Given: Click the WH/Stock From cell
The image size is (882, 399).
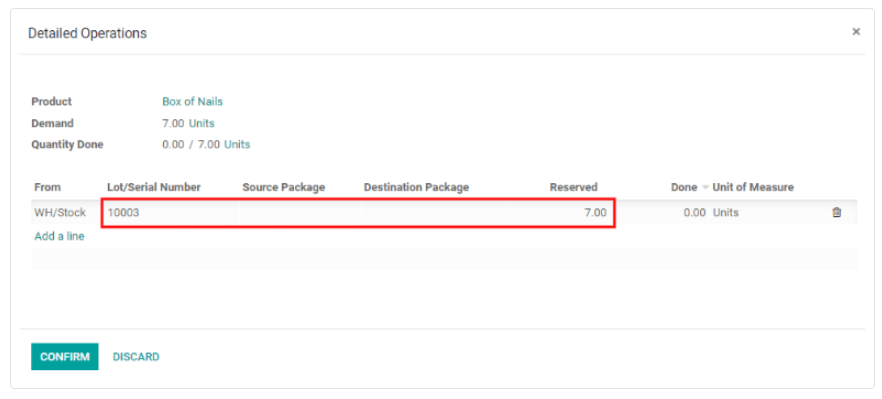Looking at the screenshot, I should pyautogui.click(x=60, y=213).
